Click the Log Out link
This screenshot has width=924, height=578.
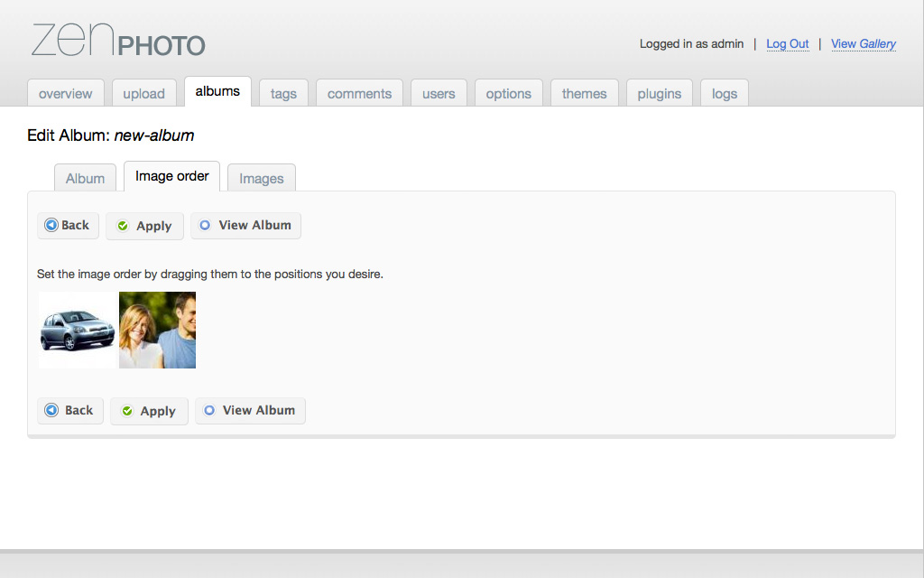pos(787,44)
